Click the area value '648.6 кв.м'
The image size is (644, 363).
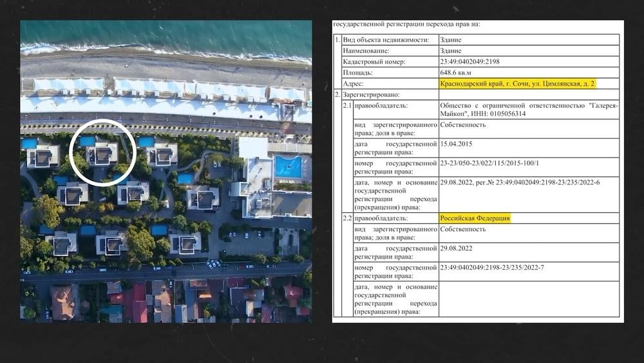coord(457,72)
